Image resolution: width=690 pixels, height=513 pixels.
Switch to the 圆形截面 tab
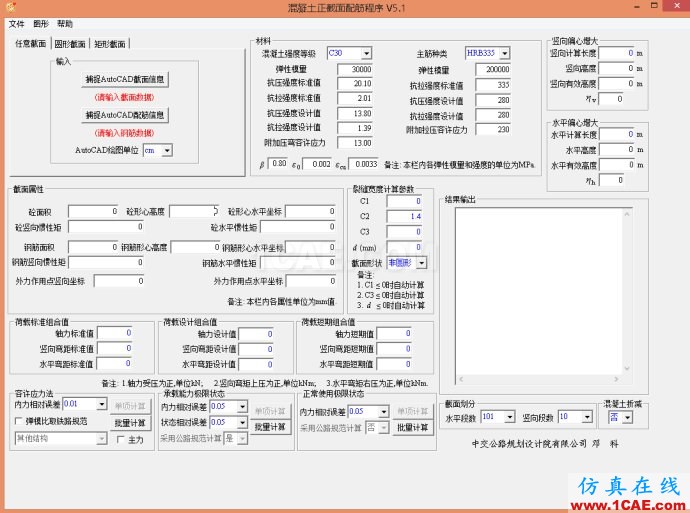[x=70, y=44]
